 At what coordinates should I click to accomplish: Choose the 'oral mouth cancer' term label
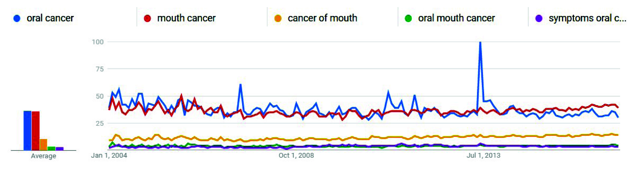coord(456,18)
